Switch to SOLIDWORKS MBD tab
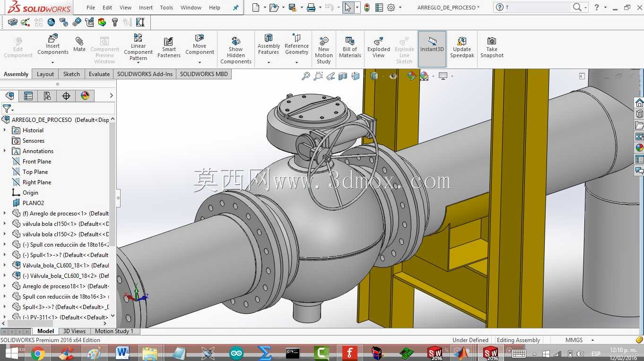The width and height of the screenshot is (644, 361). 204,74
